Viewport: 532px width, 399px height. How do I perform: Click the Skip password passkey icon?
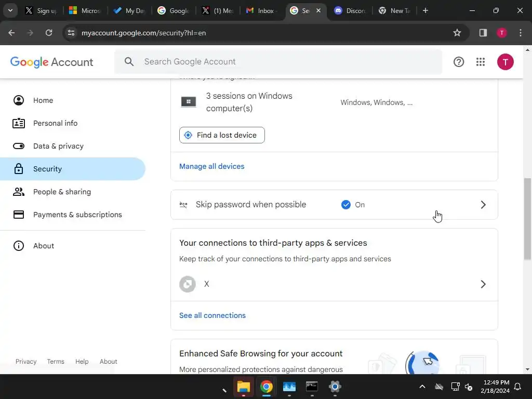pyautogui.click(x=183, y=205)
